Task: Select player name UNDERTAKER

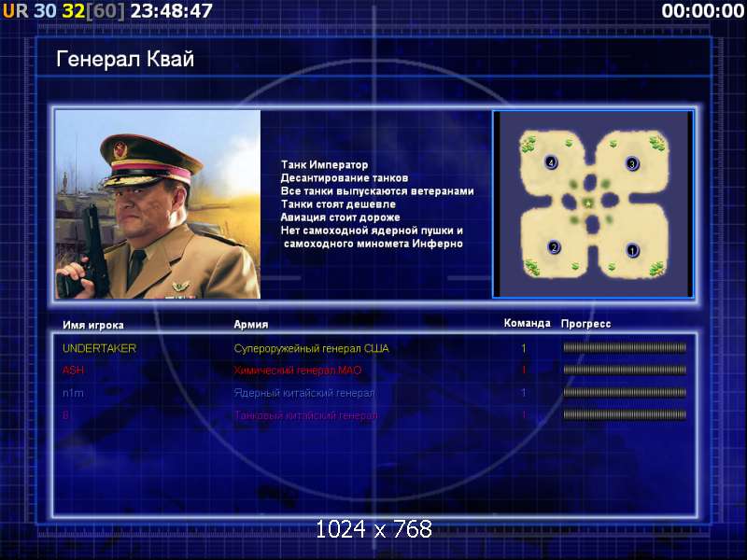Action: coord(100,348)
